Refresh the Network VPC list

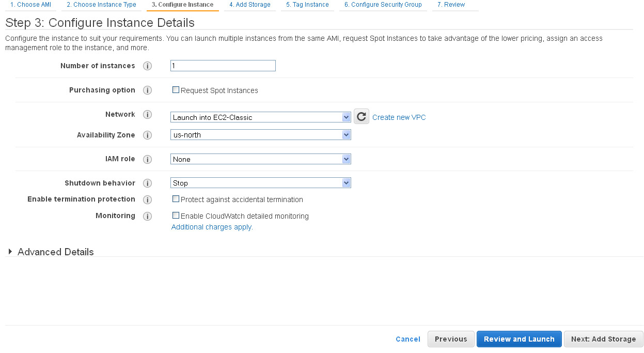(x=362, y=116)
